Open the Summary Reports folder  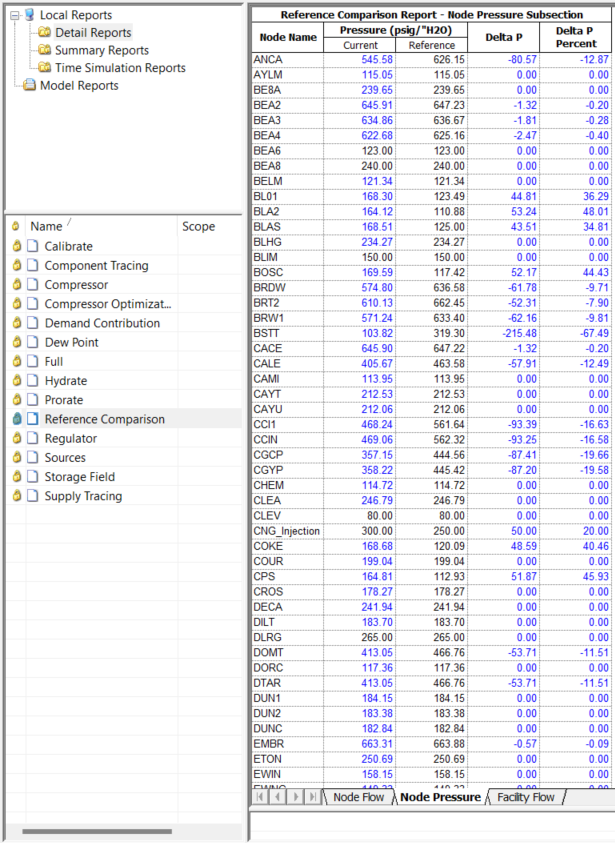(x=102, y=51)
